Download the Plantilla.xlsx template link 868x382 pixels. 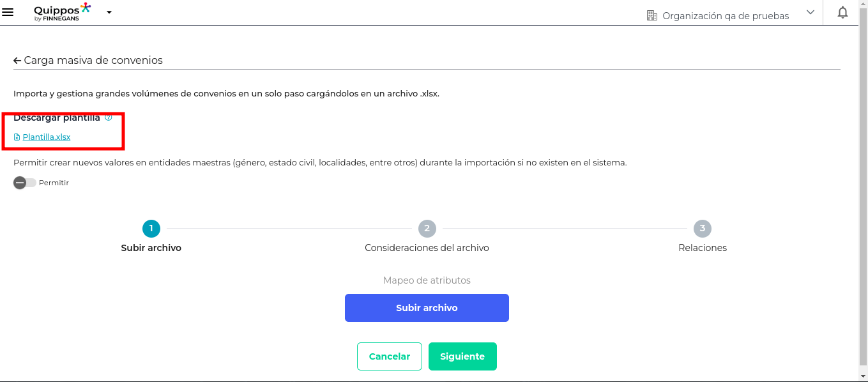(x=47, y=137)
